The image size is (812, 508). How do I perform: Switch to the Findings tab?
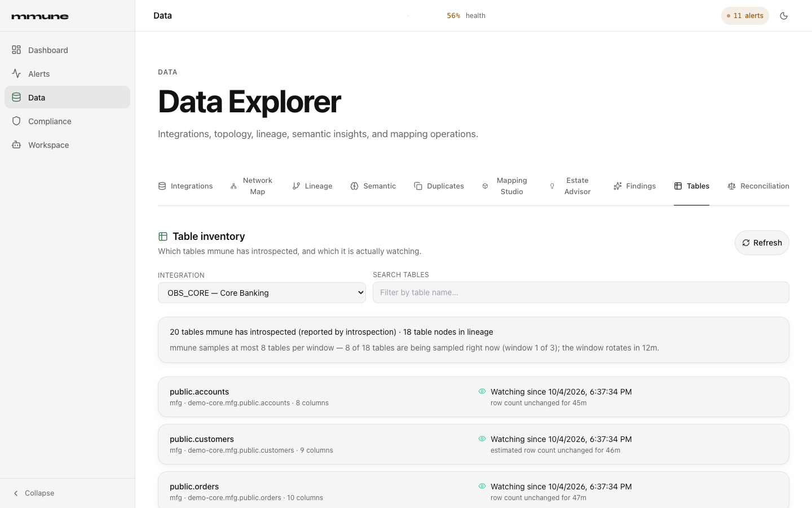click(x=634, y=186)
